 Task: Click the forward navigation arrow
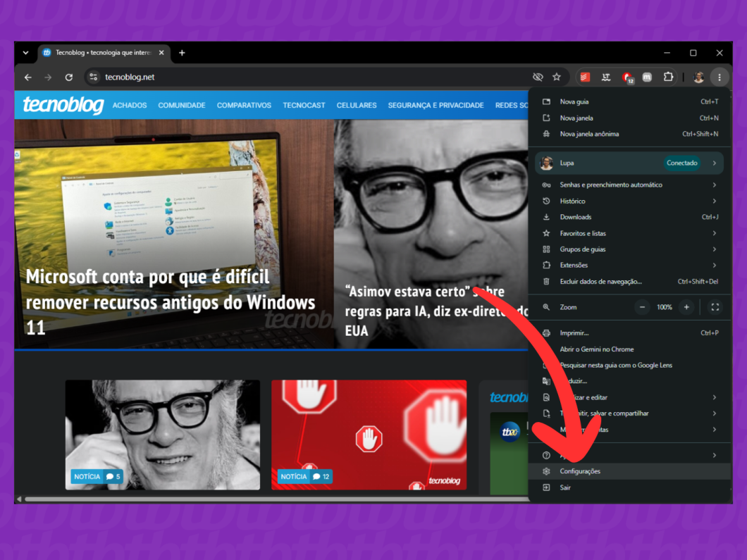coord(48,77)
